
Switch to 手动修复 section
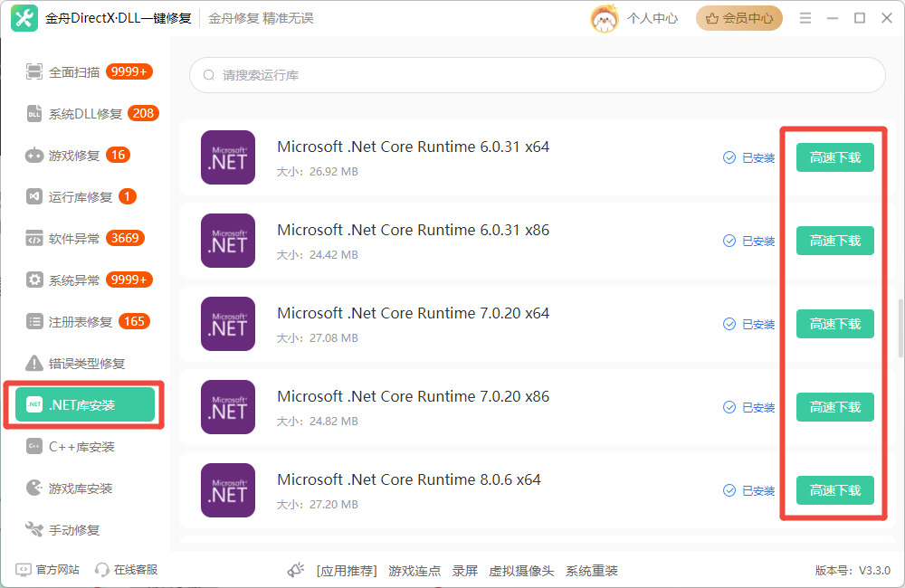pyautogui.click(x=85, y=530)
